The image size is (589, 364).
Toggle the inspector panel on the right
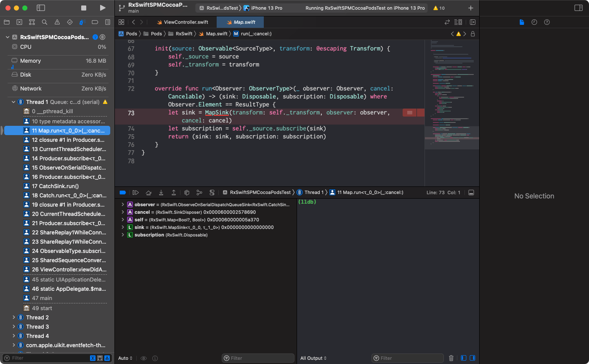(578, 8)
